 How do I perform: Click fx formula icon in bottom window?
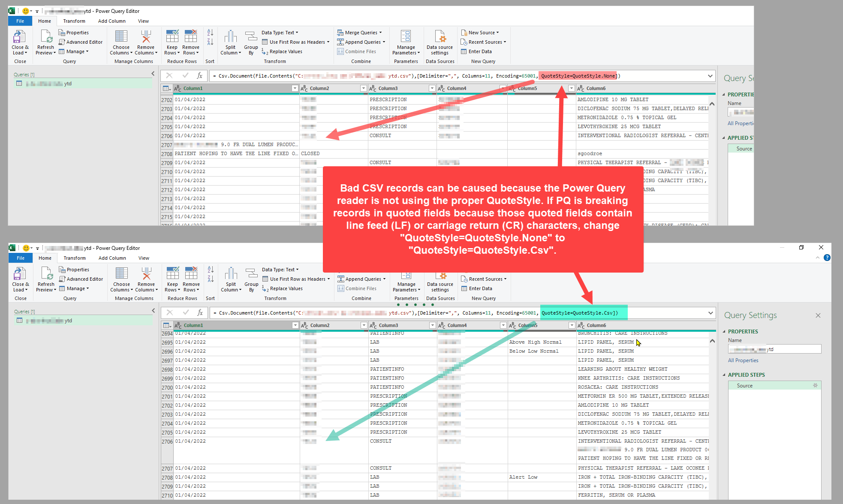tap(200, 313)
